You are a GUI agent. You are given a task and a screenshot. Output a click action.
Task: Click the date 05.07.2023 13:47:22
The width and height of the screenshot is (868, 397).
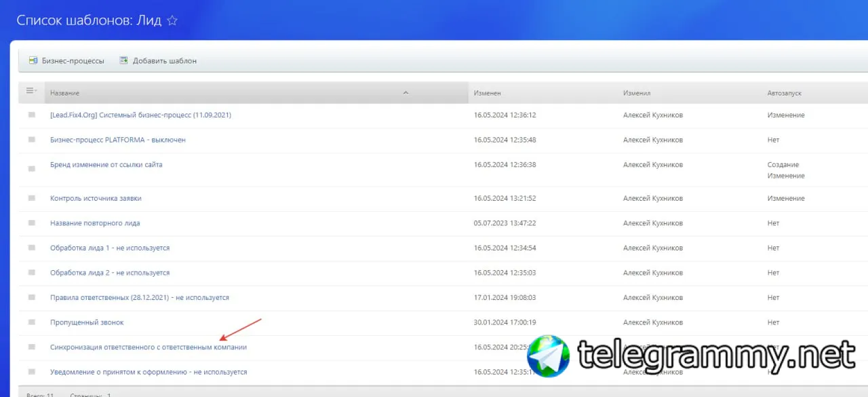click(505, 223)
